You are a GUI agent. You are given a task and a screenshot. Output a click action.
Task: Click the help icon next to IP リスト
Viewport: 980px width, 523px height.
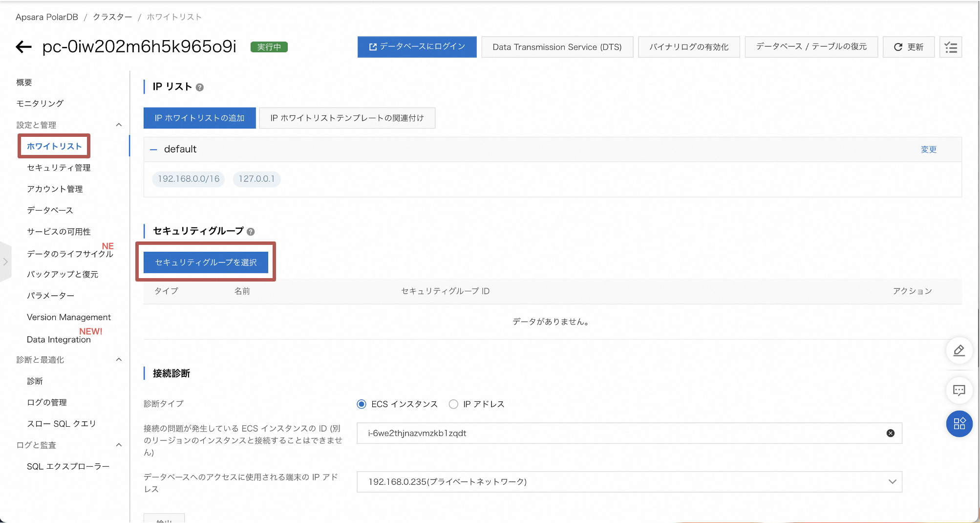tap(199, 87)
